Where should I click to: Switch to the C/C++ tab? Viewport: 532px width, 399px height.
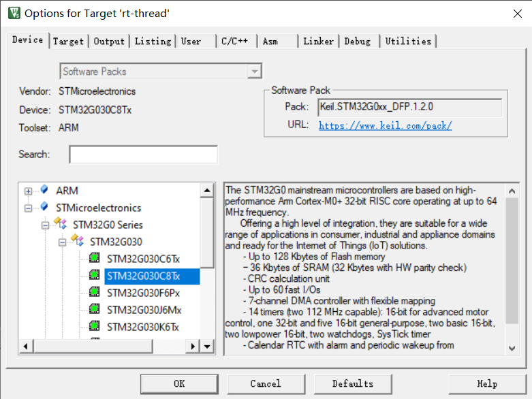pos(234,42)
